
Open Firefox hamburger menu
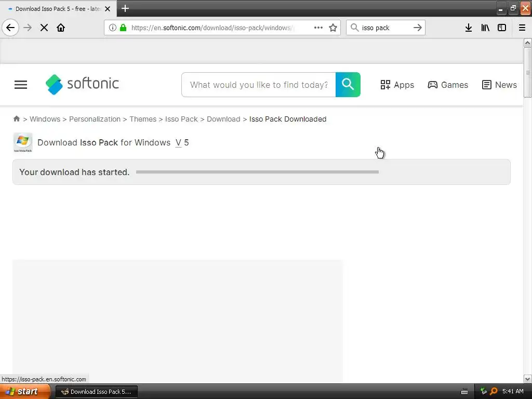point(522,28)
